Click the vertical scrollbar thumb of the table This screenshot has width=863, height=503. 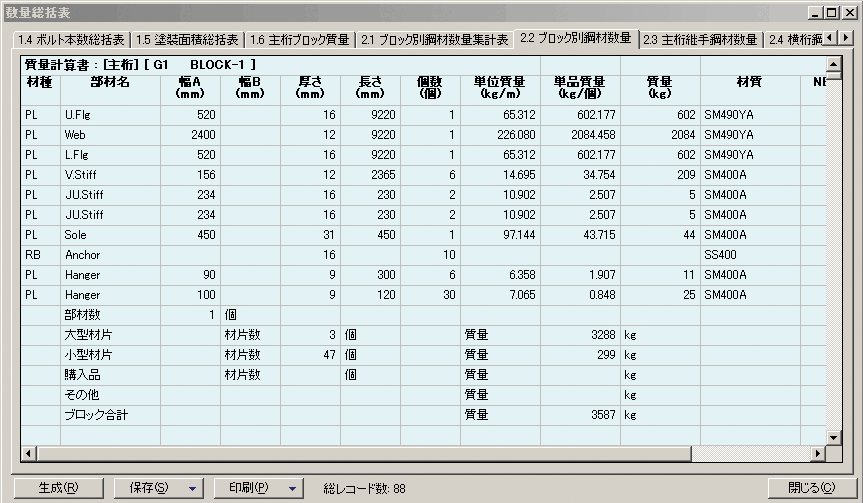[834, 76]
